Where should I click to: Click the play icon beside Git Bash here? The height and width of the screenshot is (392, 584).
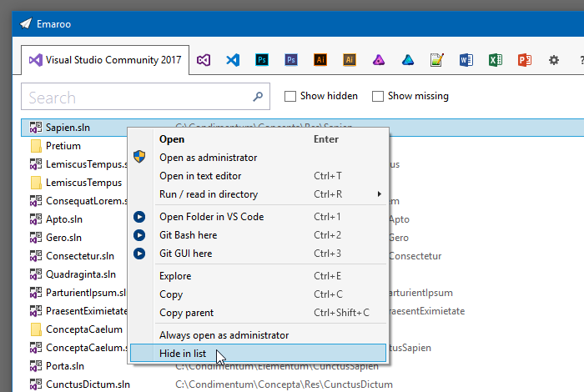click(139, 235)
